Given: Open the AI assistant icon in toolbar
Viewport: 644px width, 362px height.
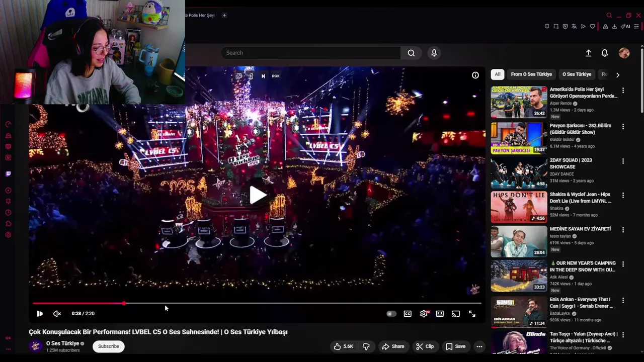Looking at the screenshot, I should click(625, 27).
